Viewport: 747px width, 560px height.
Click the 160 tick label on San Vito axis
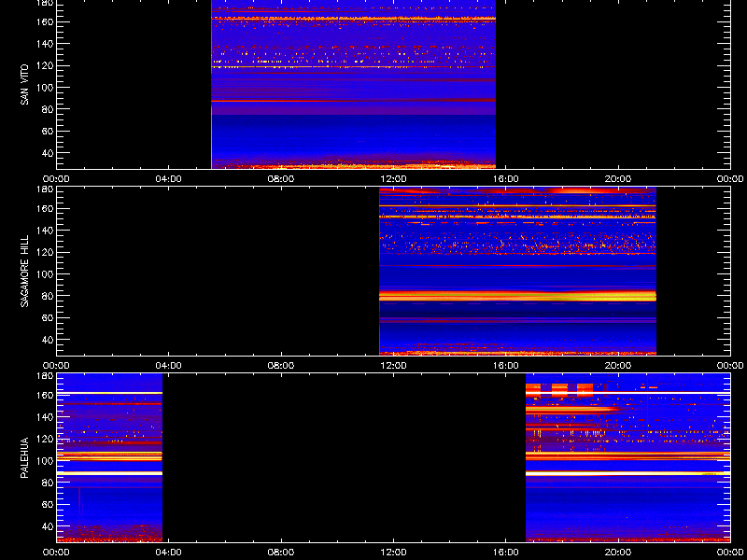47,22
